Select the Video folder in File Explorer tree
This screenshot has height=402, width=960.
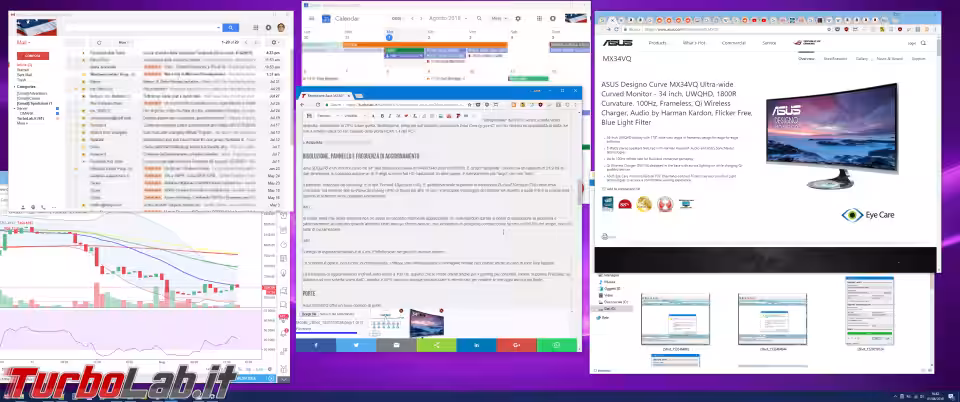[x=609, y=295]
